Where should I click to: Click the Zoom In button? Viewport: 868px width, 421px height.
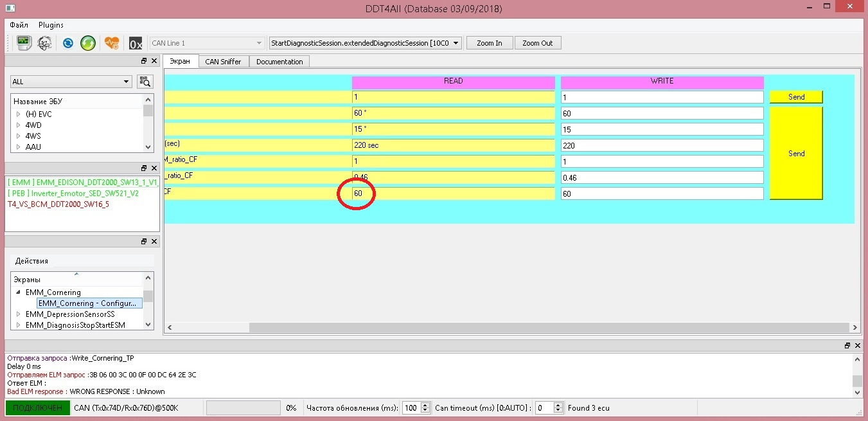489,43
